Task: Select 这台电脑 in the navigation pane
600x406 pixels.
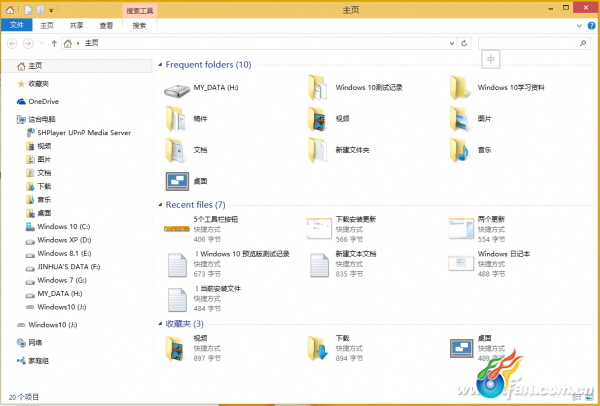Action: pyautogui.click(x=36, y=119)
